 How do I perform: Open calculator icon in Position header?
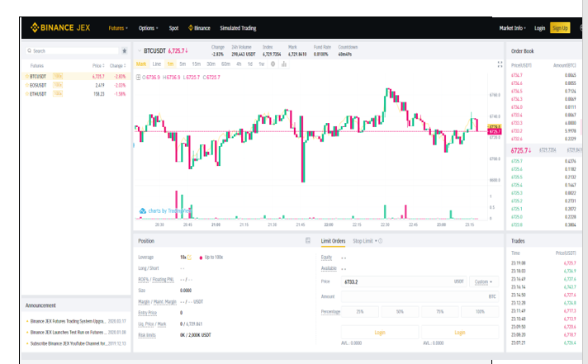308,241
